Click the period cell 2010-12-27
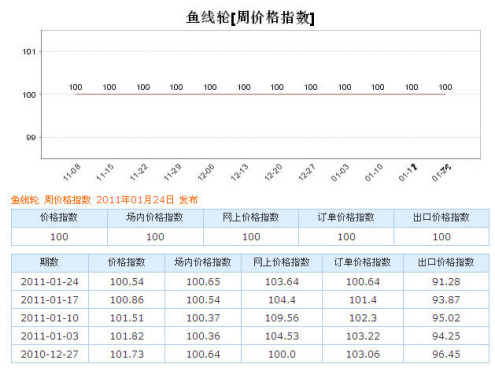 (x=49, y=354)
